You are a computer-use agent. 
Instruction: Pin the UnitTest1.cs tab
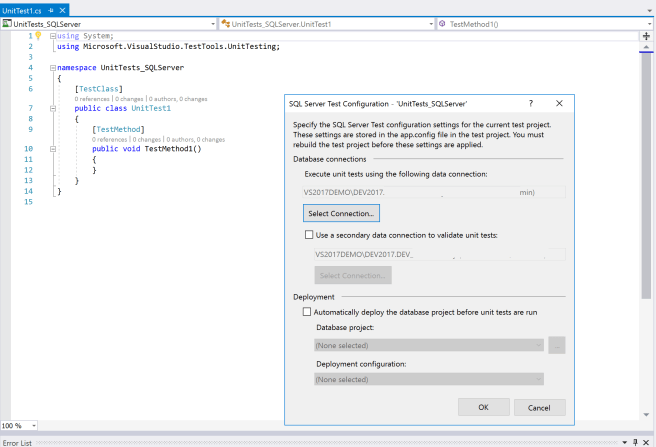[x=51, y=9]
